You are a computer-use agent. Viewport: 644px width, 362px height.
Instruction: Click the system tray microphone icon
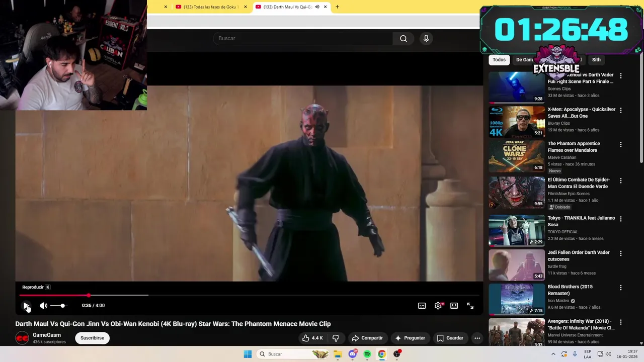pyautogui.click(x=575, y=354)
